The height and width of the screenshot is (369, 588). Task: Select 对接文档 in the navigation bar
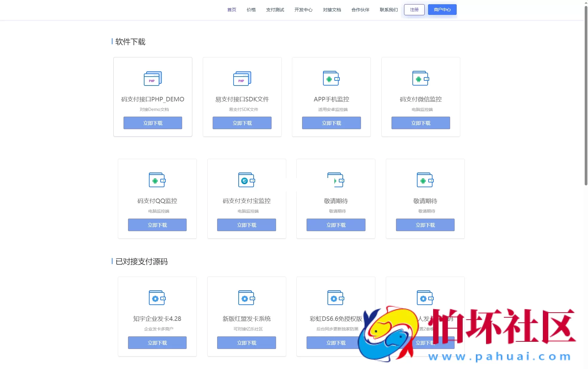pos(332,10)
